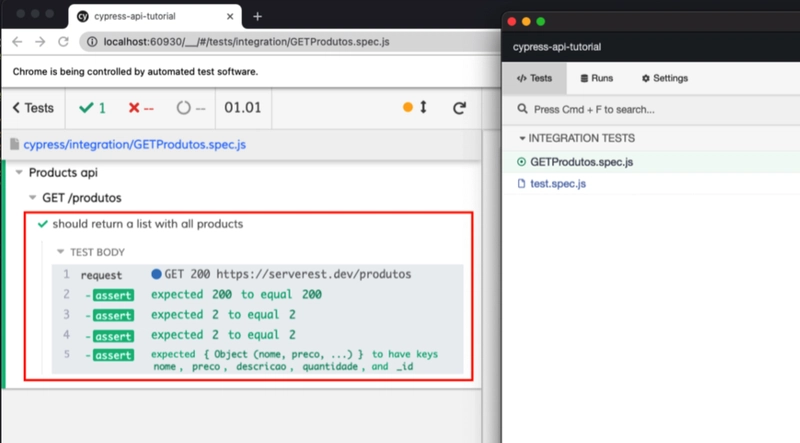Close the cypress-api-tutorial browser tab
Image resolution: width=800 pixels, height=443 pixels.
[230, 16]
